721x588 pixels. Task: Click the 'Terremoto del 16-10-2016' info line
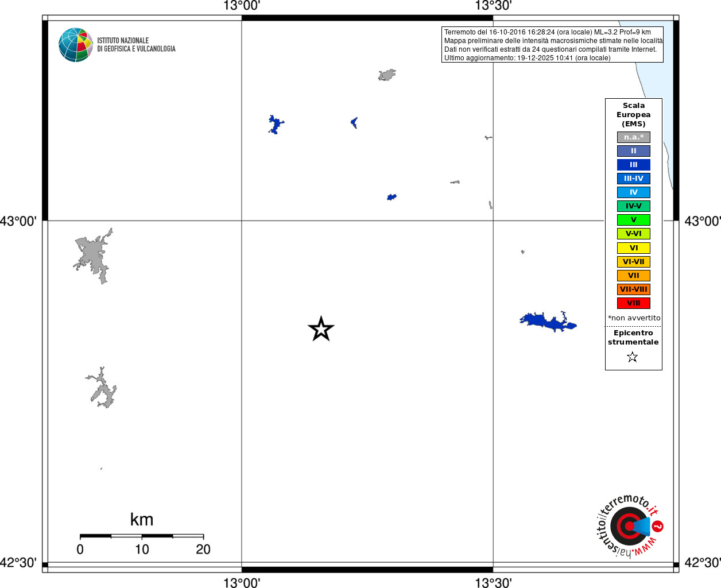tap(547, 32)
